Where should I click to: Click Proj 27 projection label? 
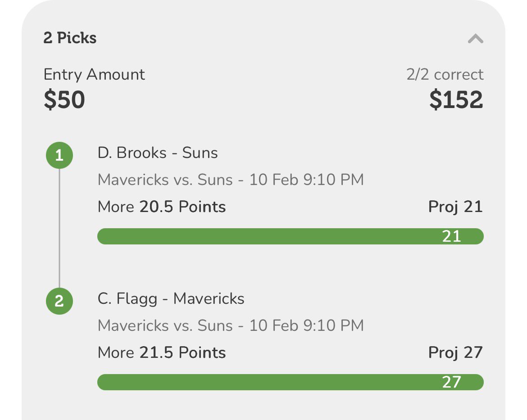[455, 353]
